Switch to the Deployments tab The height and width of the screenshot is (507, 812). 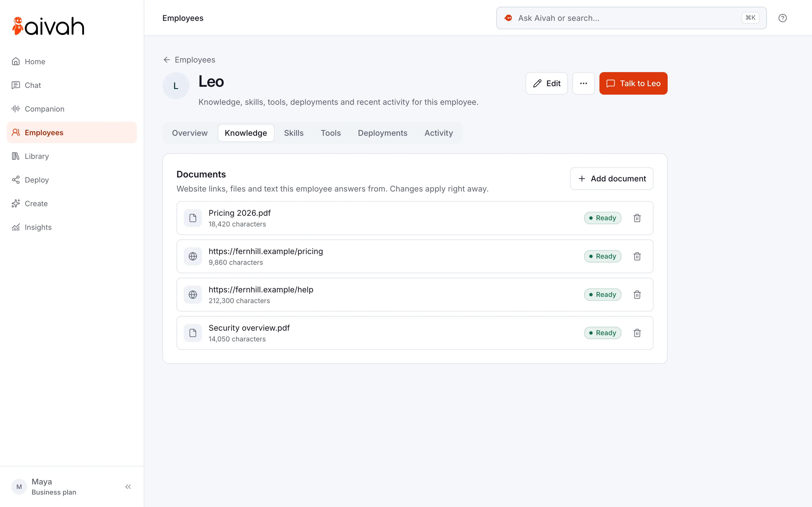(383, 133)
